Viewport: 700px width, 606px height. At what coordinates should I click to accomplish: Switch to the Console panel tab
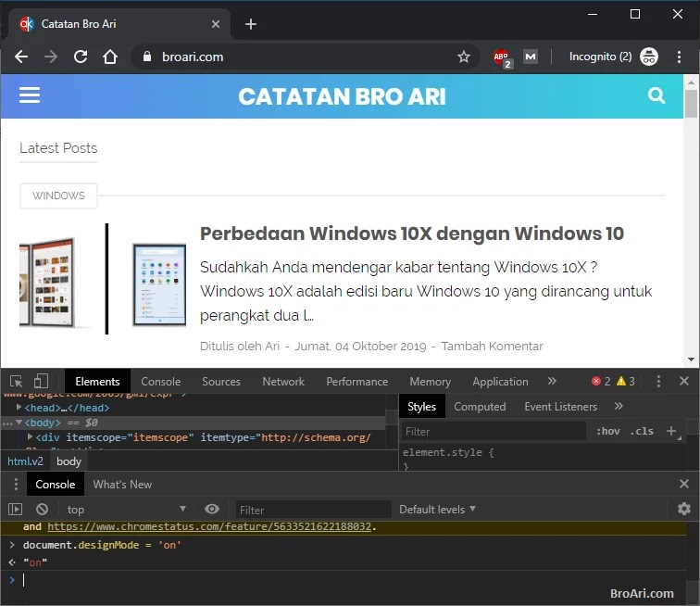pyautogui.click(x=161, y=382)
